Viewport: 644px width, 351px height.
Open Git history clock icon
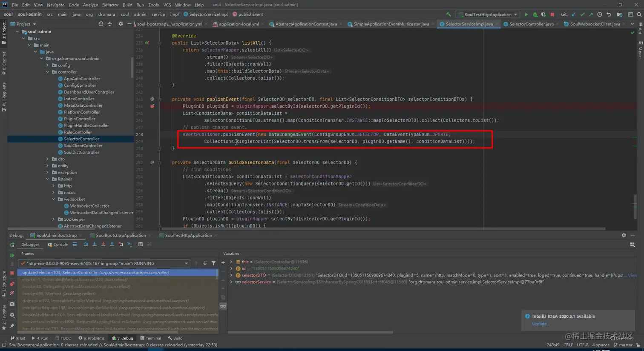(x=600, y=14)
